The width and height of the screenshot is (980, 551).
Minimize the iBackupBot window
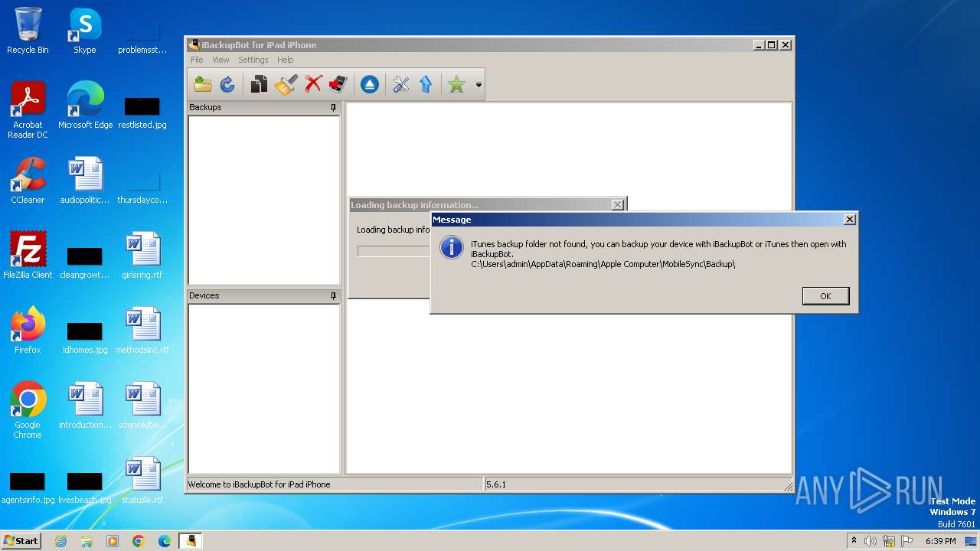[x=759, y=45]
